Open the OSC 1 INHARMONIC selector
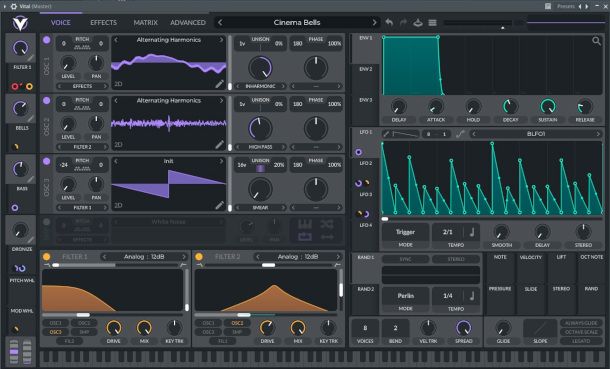 pos(260,86)
